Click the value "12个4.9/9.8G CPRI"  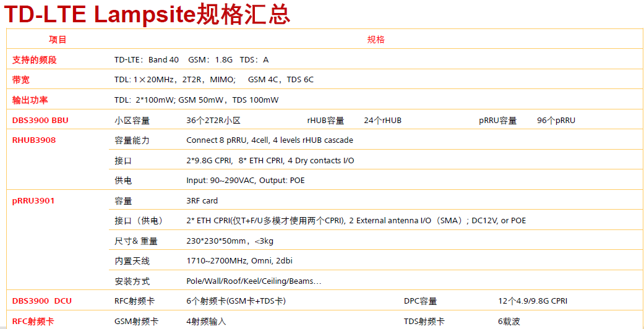click(x=533, y=302)
